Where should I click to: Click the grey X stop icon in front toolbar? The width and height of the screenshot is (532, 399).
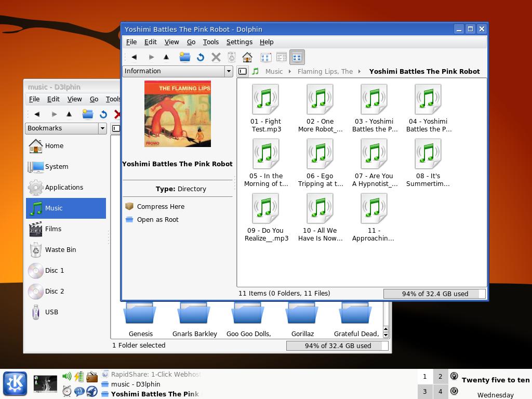tap(216, 57)
